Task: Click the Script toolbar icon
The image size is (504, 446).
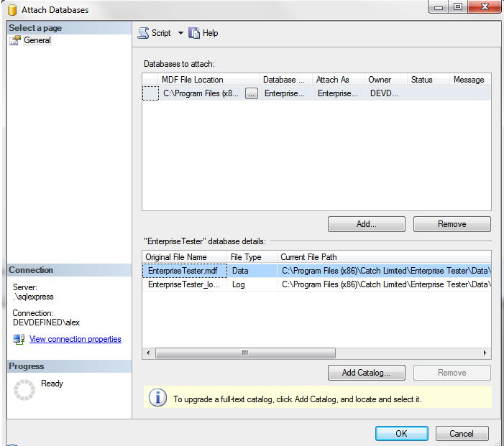Action: (143, 33)
